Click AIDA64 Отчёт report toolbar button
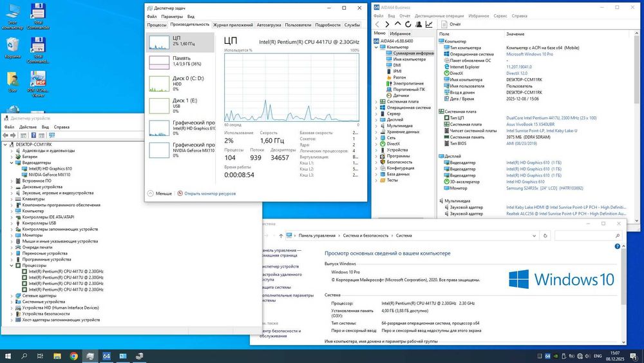Image resolution: width=644 pixels, height=363 pixels. tap(451, 25)
